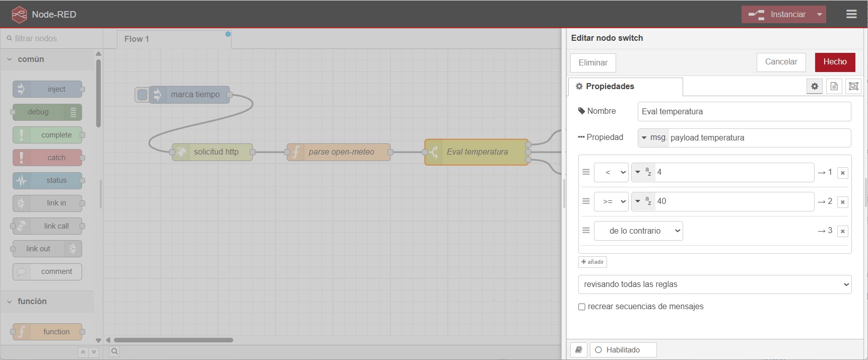The width and height of the screenshot is (868, 360).
Task: Open the Node-RED hamburger main menu
Action: click(851, 14)
